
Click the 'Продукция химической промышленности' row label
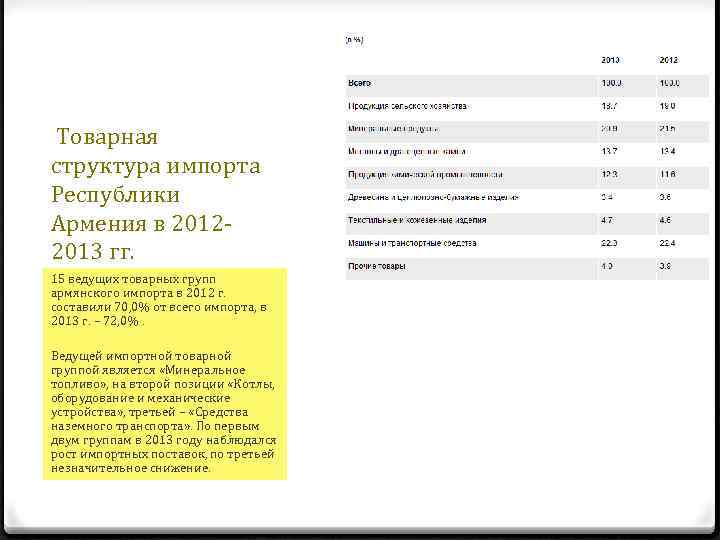(x=425, y=174)
